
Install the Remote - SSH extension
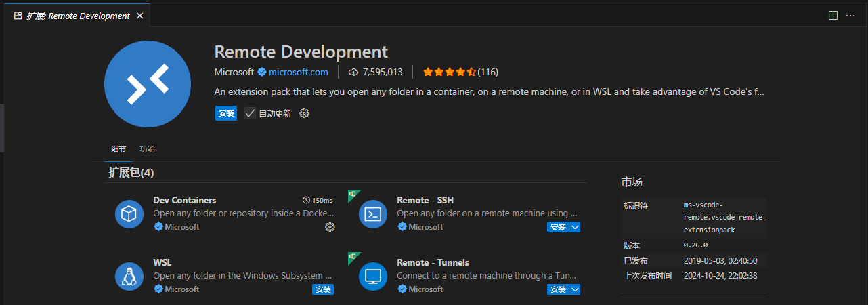click(558, 227)
